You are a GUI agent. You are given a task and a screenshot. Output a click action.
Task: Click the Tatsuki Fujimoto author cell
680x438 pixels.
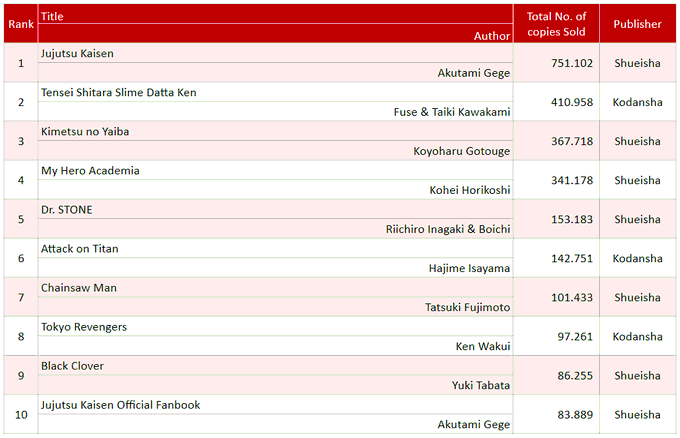coord(275,307)
